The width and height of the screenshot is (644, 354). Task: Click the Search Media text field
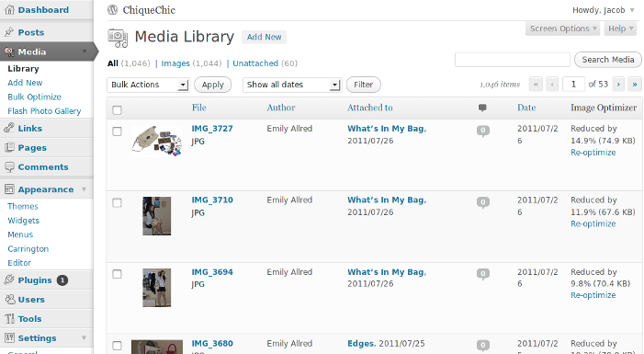click(x=512, y=60)
